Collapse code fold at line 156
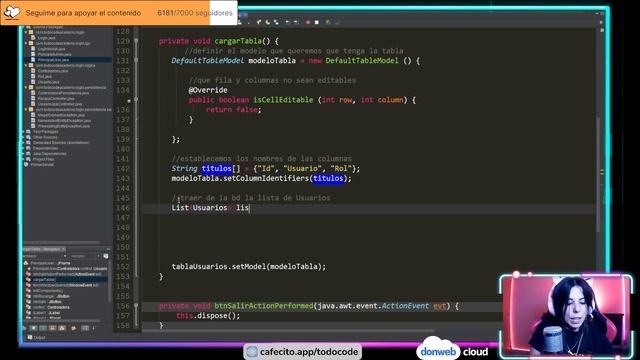The height and width of the screenshot is (360, 640). [x=136, y=305]
